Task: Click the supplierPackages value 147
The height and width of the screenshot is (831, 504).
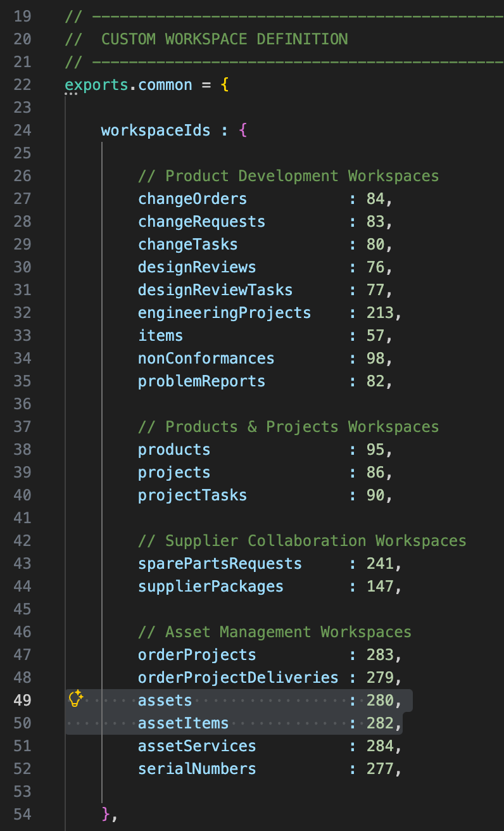Action: pos(380,587)
